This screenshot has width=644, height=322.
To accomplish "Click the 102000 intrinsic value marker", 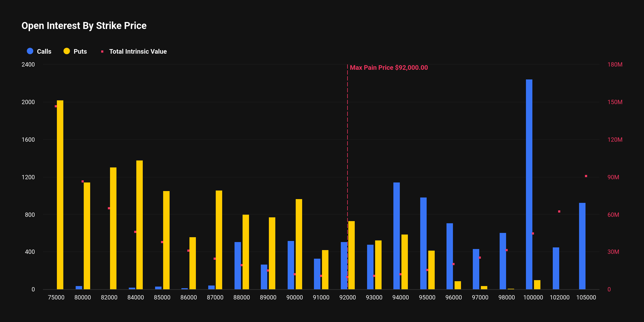I will click(559, 211).
